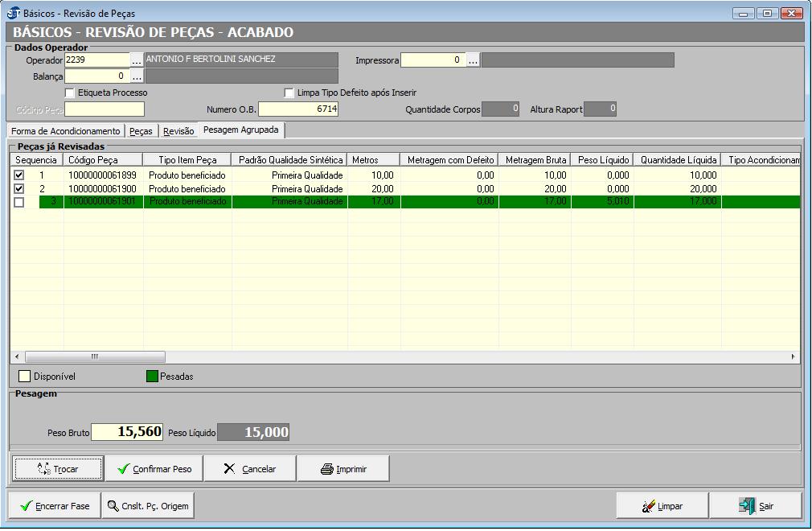Click the Limpar clear button

coord(662,506)
